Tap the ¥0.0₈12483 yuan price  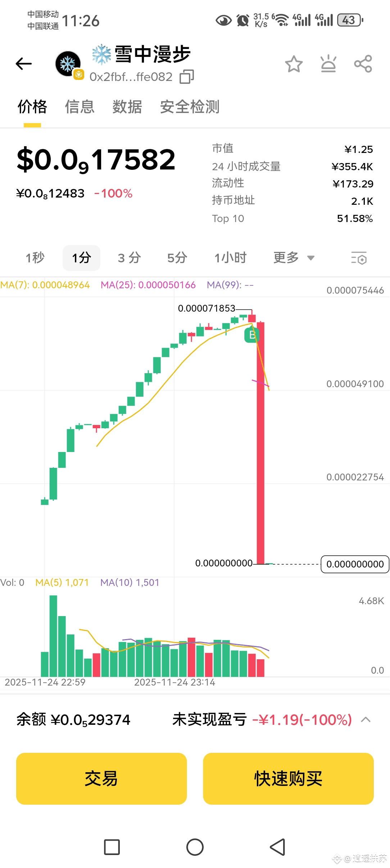50,194
